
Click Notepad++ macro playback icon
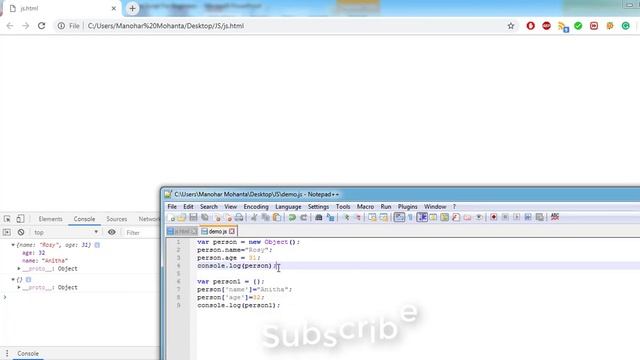(x=516, y=218)
